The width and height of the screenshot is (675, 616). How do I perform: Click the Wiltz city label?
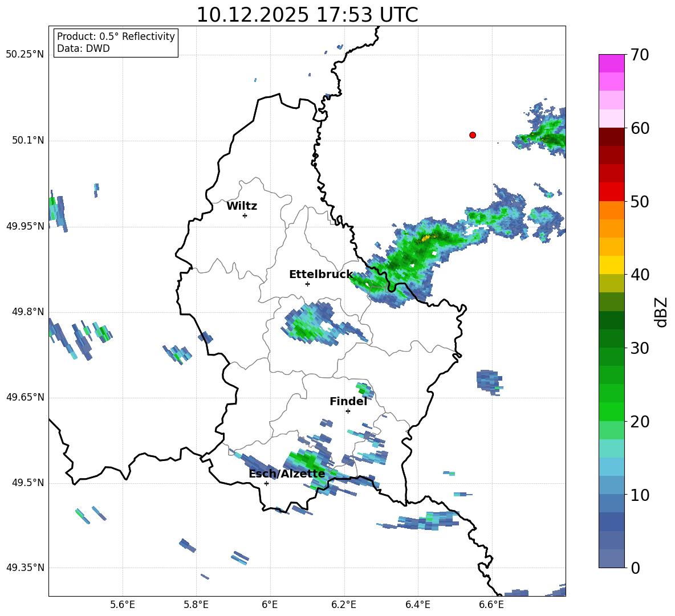click(242, 206)
